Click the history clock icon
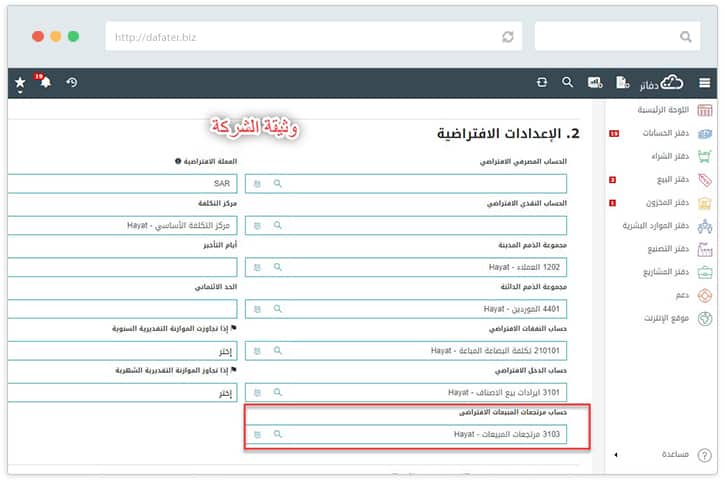This screenshot has height=485, width=725. tap(72, 83)
